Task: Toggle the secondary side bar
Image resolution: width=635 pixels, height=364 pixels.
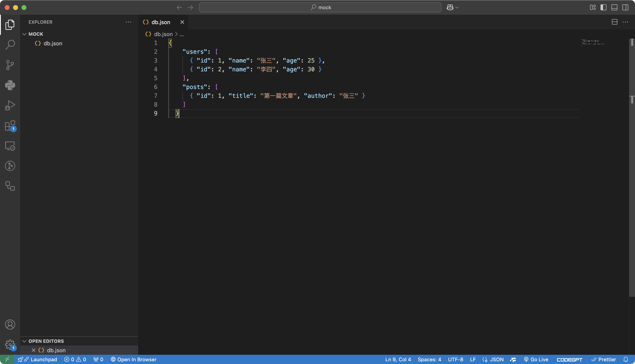Action: point(625,8)
